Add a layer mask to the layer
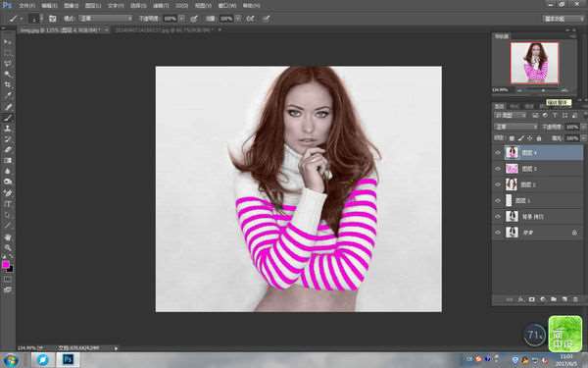The width and height of the screenshot is (588, 368). 532,299
